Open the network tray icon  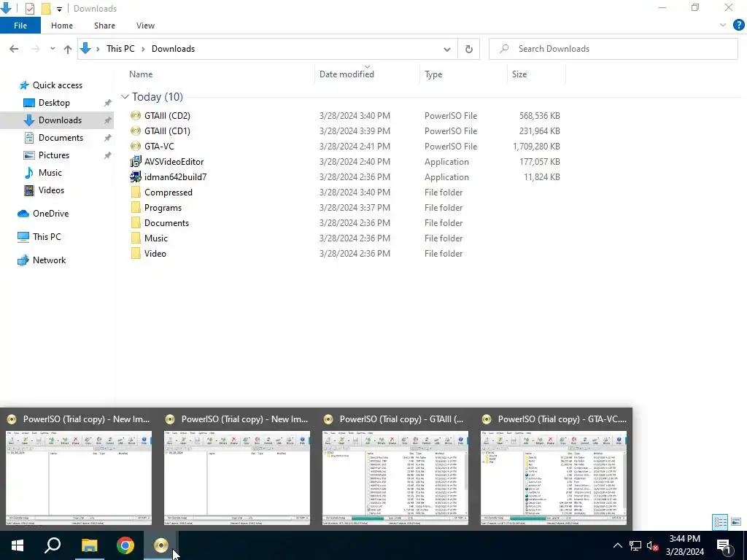(x=635, y=545)
